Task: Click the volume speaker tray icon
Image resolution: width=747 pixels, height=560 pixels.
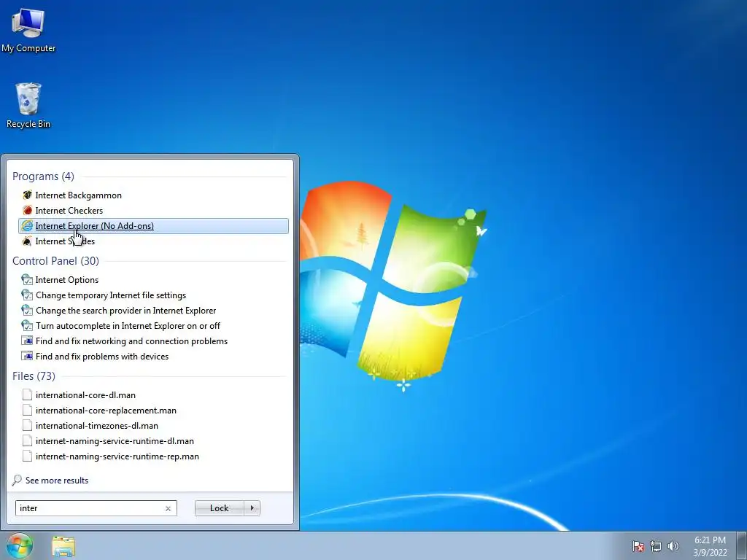Action: [673, 546]
